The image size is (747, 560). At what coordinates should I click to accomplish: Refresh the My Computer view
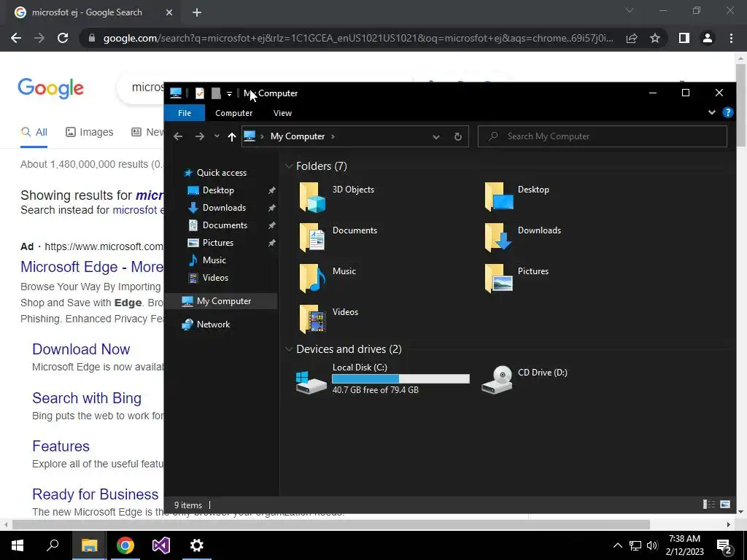[458, 136]
